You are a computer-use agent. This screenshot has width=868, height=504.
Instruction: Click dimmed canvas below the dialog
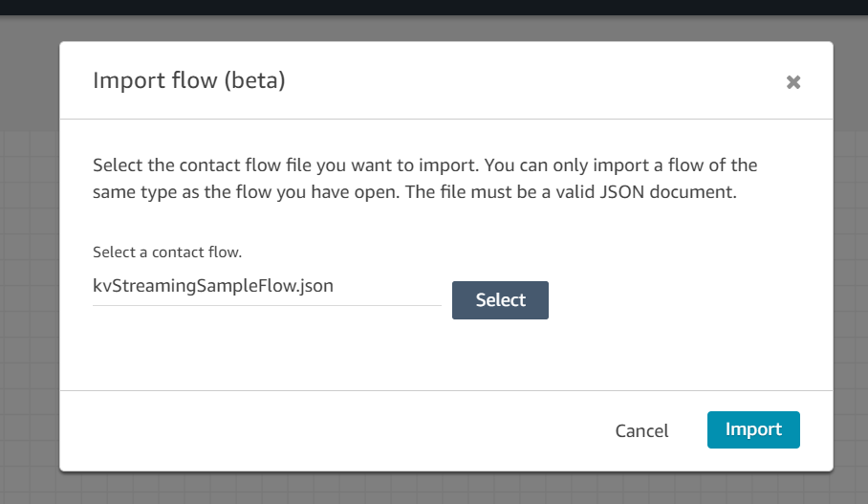tap(434, 489)
